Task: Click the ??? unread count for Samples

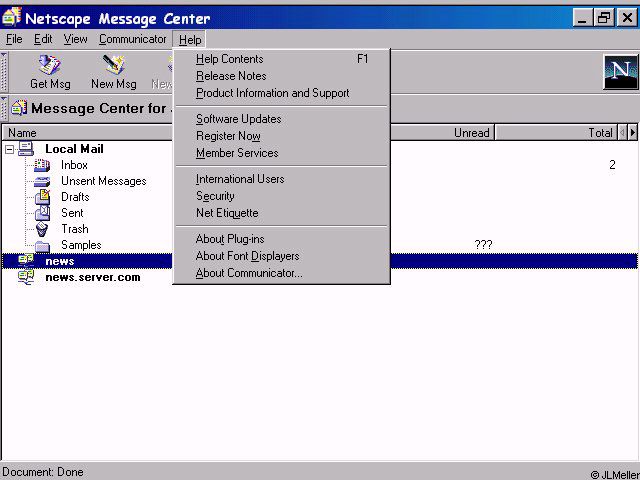Action: [483, 245]
